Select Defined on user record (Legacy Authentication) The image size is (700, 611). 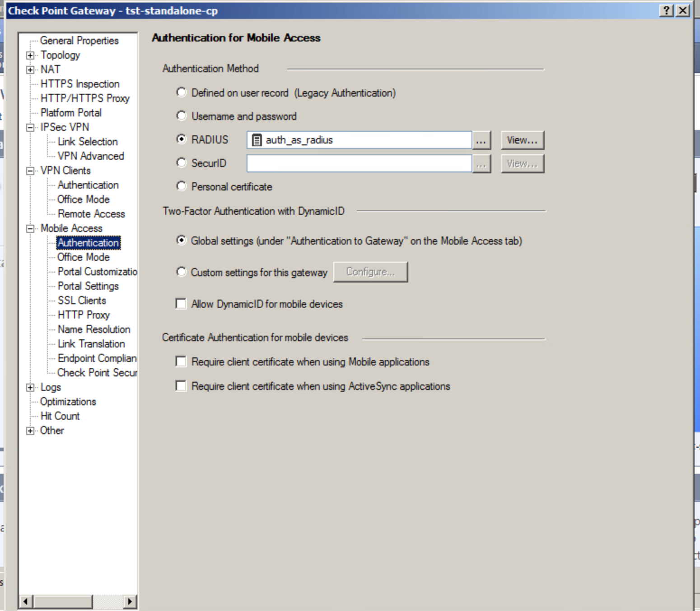pos(181,93)
